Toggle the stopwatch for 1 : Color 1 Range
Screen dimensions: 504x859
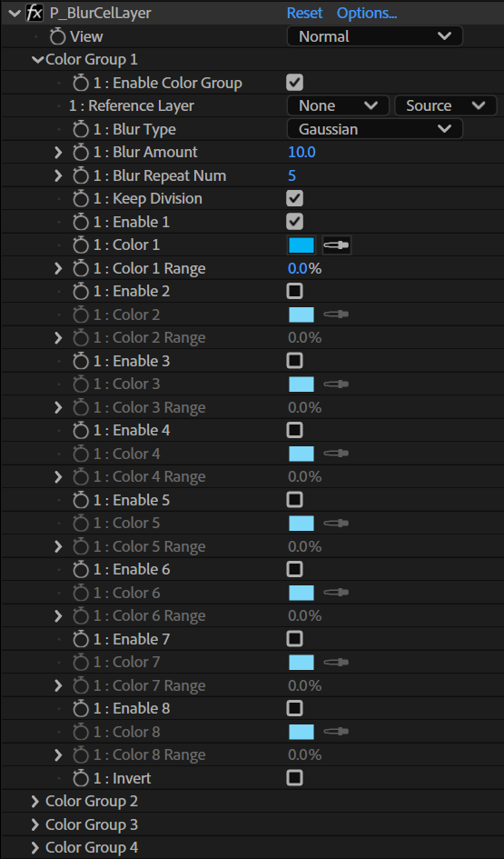[81, 268]
